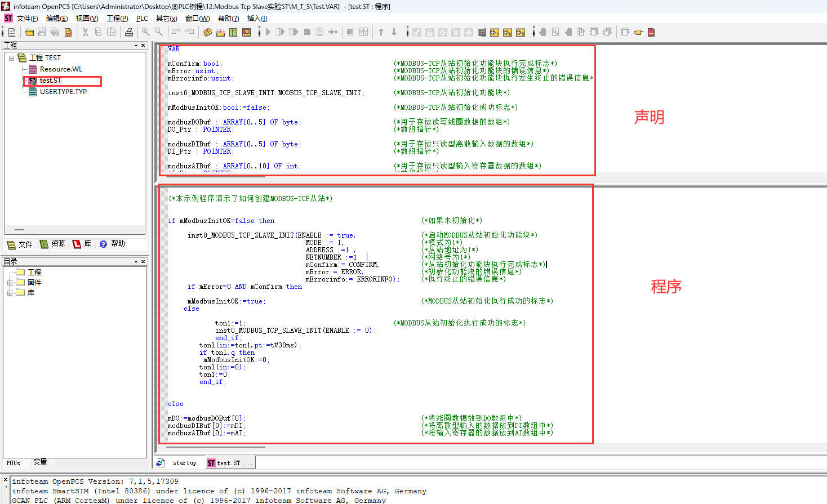Switch to the 变量 tab at bottom
This screenshot has height=504, width=827.
(x=40, y=462)
